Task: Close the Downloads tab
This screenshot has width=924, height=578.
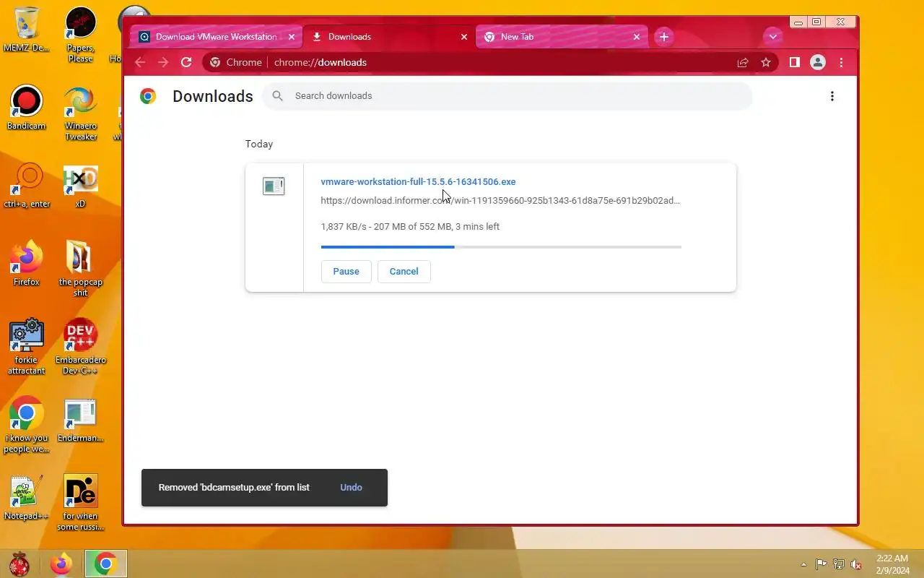Action: click(x=464, y=37)
